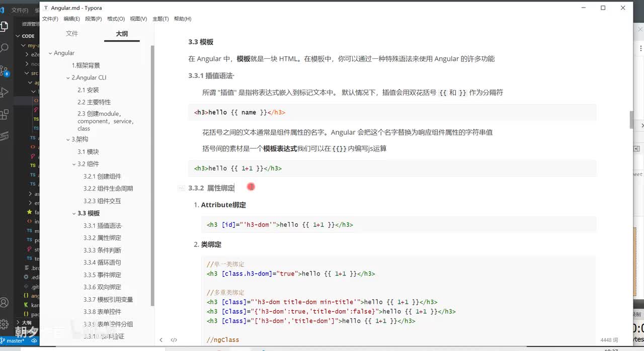This screenshot has height=351, width=644.
Task: Click the H3 heading marker beside 3.3.2 属性绑定
Action: click(181, 188)
